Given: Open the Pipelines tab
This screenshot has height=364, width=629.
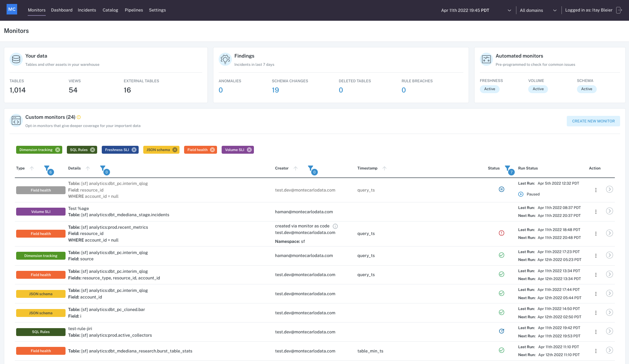Looking at the screenshot, I should [134, 10].
